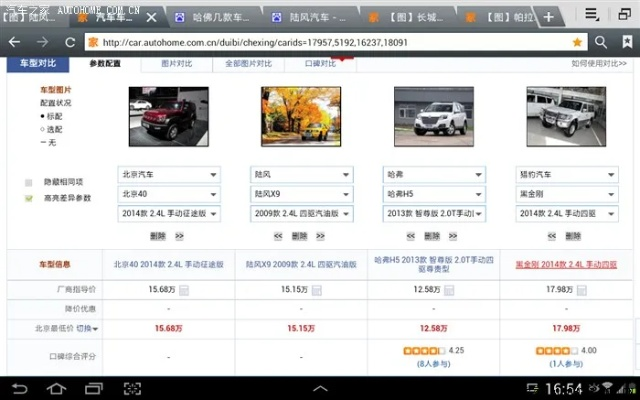Expand notification panel up-arrow in navigation bar
The height and width of the screenshot is (400, 640).
(320, 388)
